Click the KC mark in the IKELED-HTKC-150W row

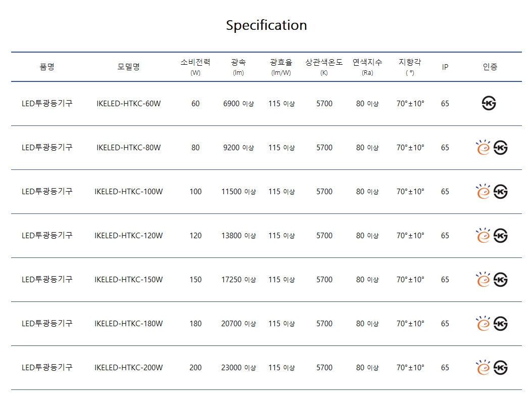pyautogui.click(x=501, y=280)
